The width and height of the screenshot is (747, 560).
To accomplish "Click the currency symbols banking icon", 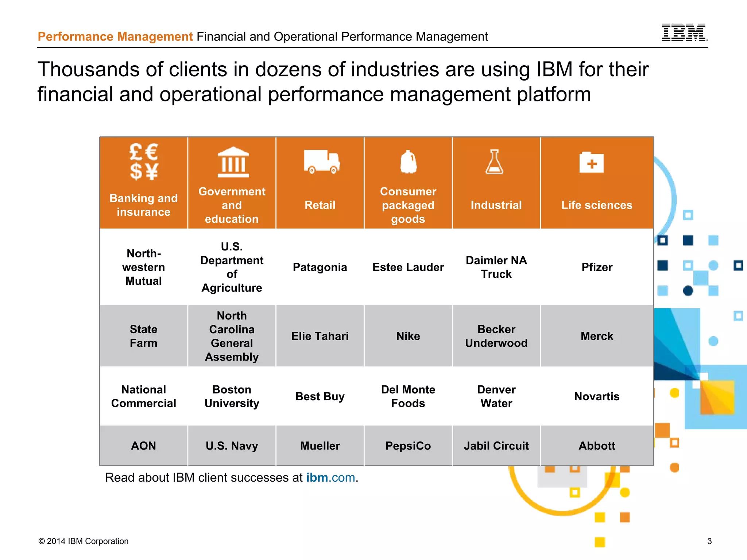I will coord(144,161).
